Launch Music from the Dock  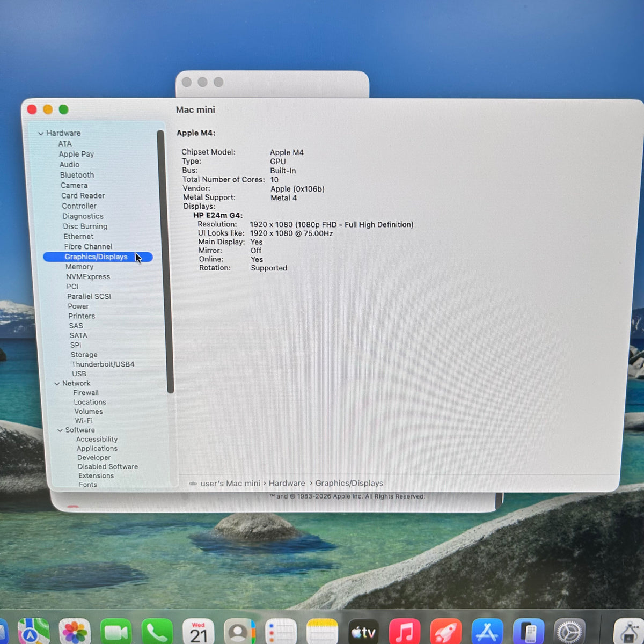(x=404, y=631)
